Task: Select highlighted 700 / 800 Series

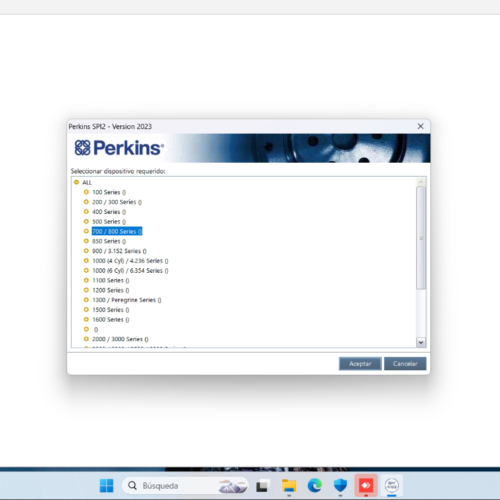Action: [x=117, y=231]
